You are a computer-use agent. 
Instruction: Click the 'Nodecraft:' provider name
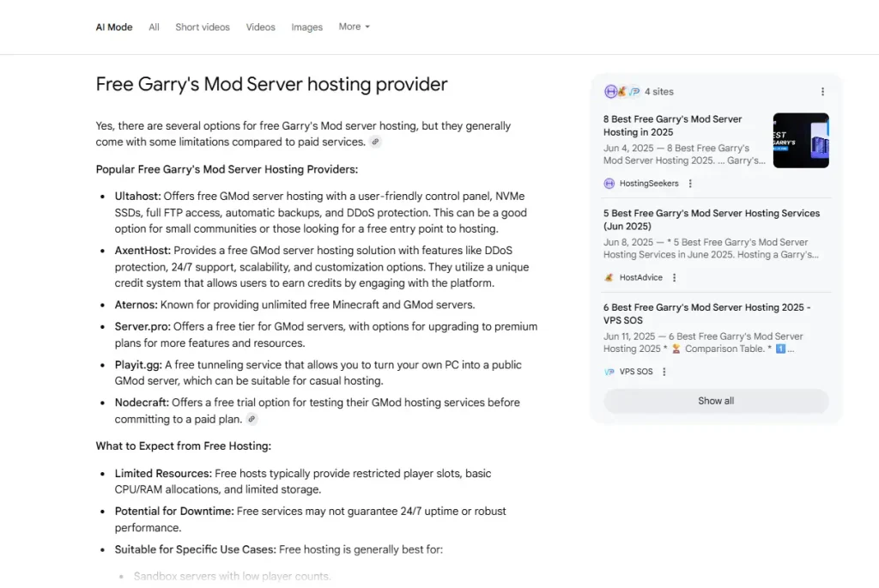[142, 403]
